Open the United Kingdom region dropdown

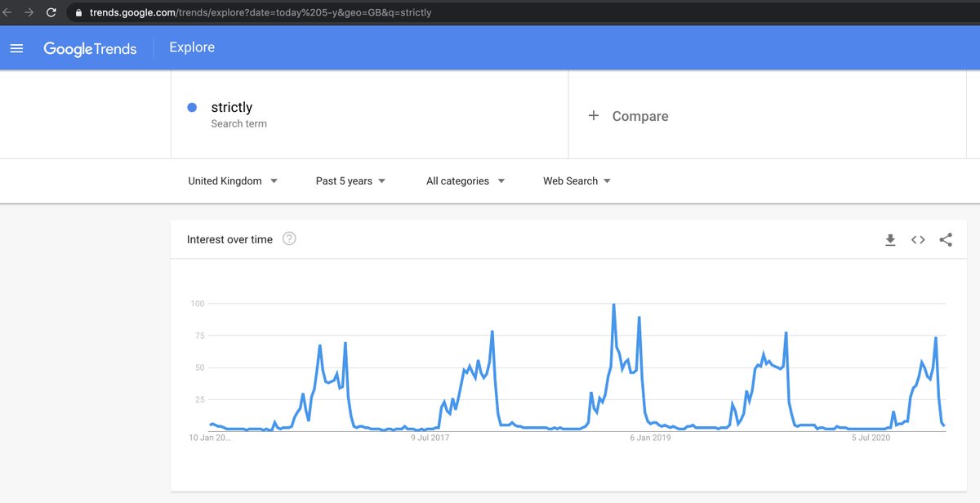click(x=233, y=180)
